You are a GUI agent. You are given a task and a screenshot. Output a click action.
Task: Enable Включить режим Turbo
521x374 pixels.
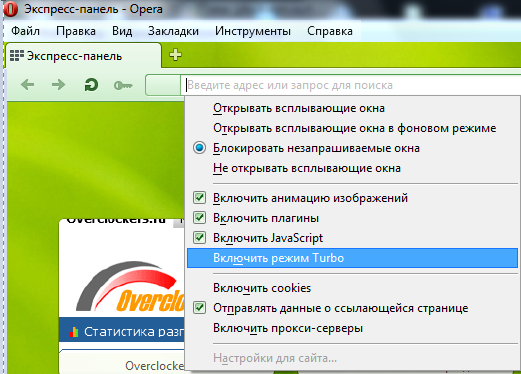tap(352, 258)
